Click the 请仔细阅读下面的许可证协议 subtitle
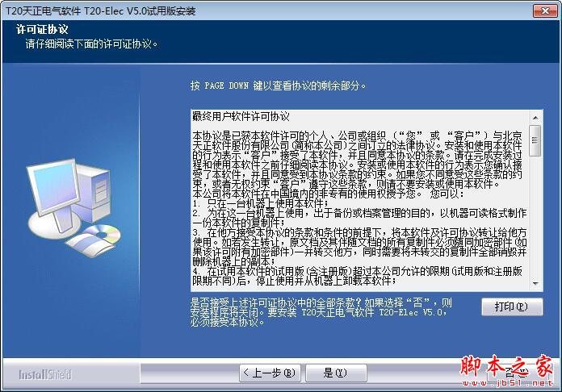 point(91,44)
